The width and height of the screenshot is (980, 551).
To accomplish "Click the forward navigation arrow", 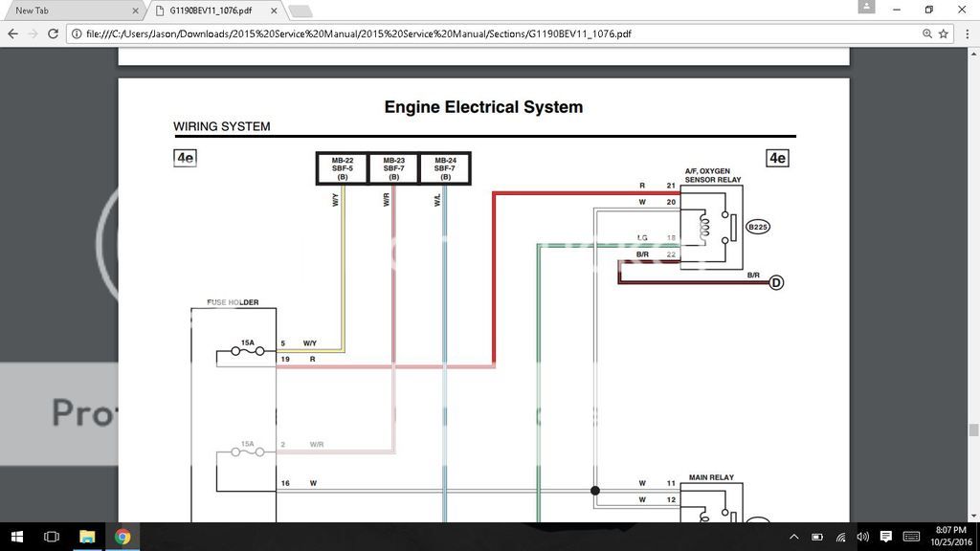I will point(33,33).
